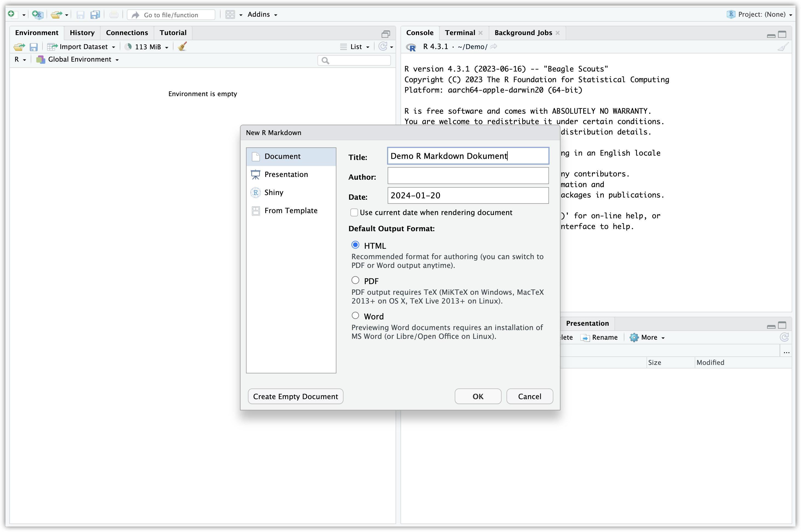
Task: Click the Author text field
Action: click(x=468, y=176)
